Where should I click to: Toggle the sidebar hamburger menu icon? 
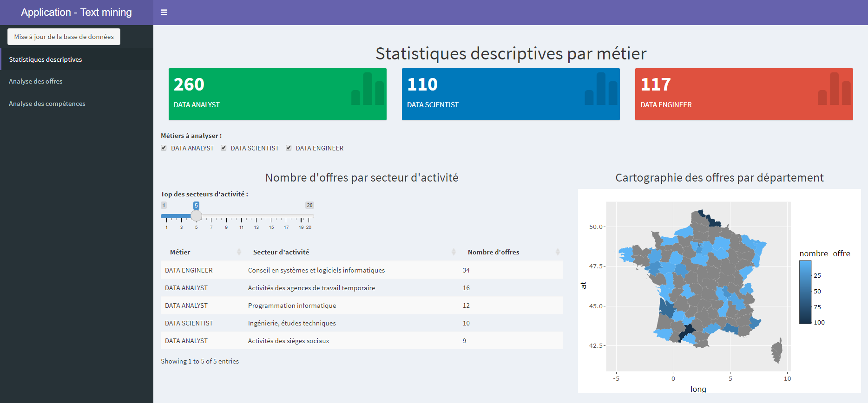point(164,13)
